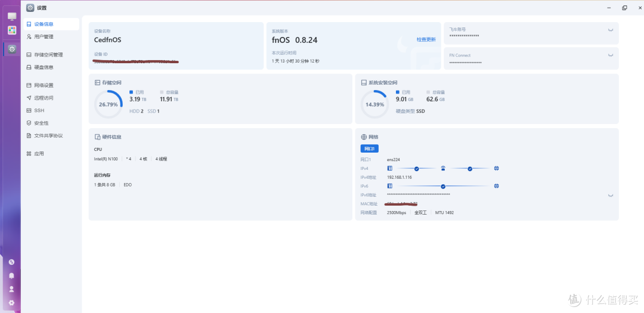Click the second IPv4 connection checkmark
The image size is (644, 313).
click(470, 168)
